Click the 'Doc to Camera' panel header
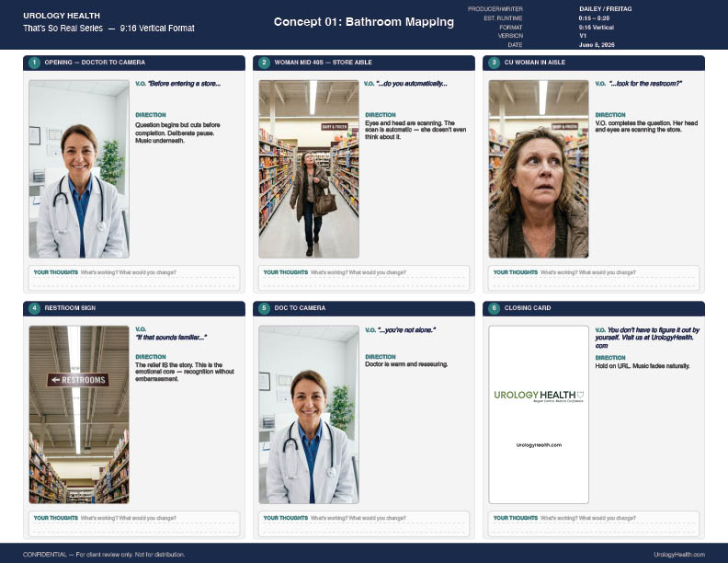 coord(364,308)
